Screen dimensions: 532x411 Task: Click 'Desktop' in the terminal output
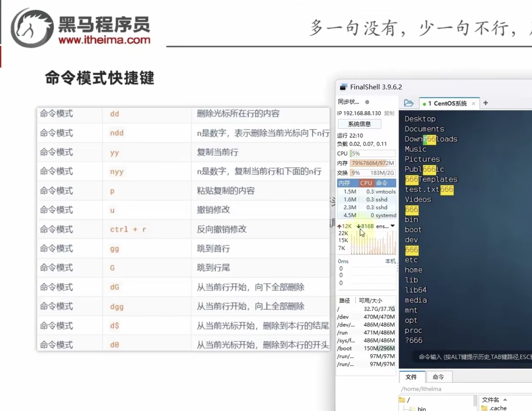[x=420, y=119]
